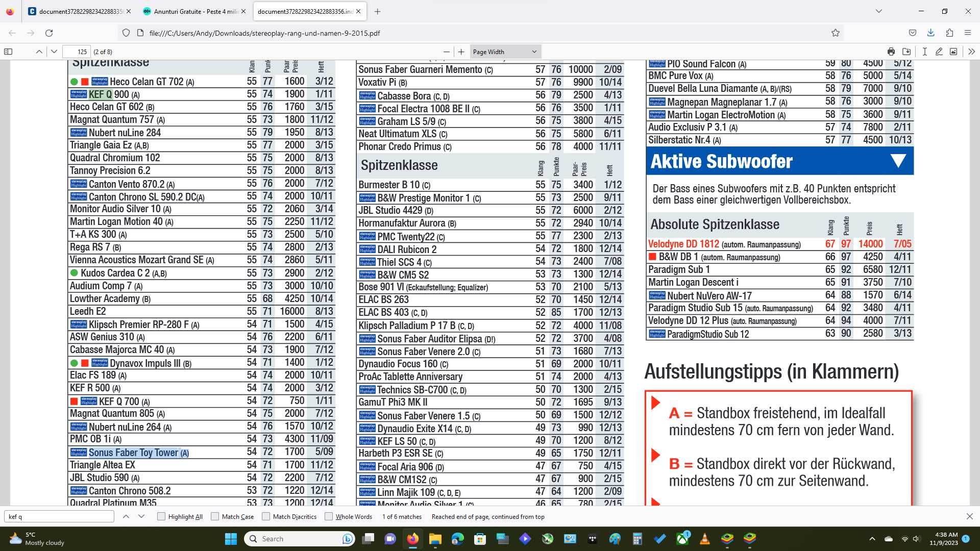The image size is (980, 551).
Task: Click the Burmester B 10 entry
Action: 394,185
